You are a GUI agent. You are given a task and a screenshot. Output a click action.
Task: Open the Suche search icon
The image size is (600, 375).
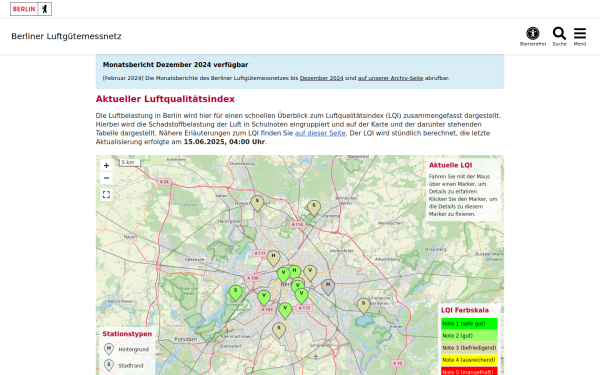pyautogui.click(x=559, y=37)
